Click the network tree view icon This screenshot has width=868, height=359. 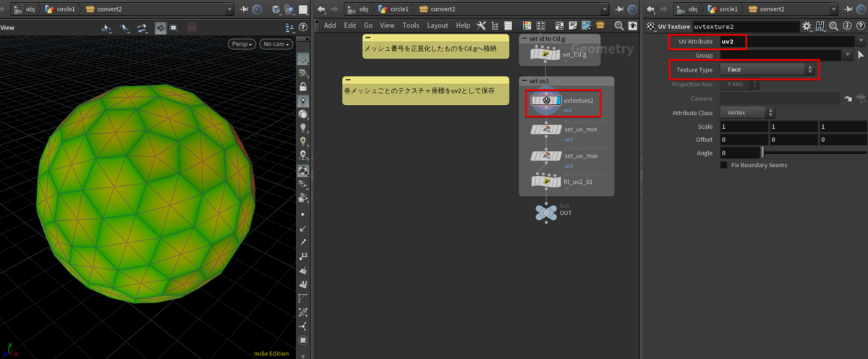(495, 25)
